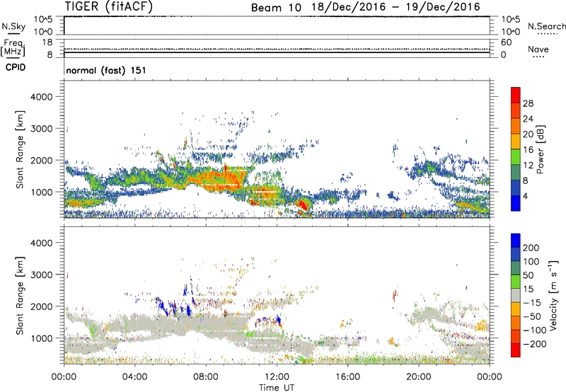Click the '4000' tick on power panel
566x392 pixels.
41,97
